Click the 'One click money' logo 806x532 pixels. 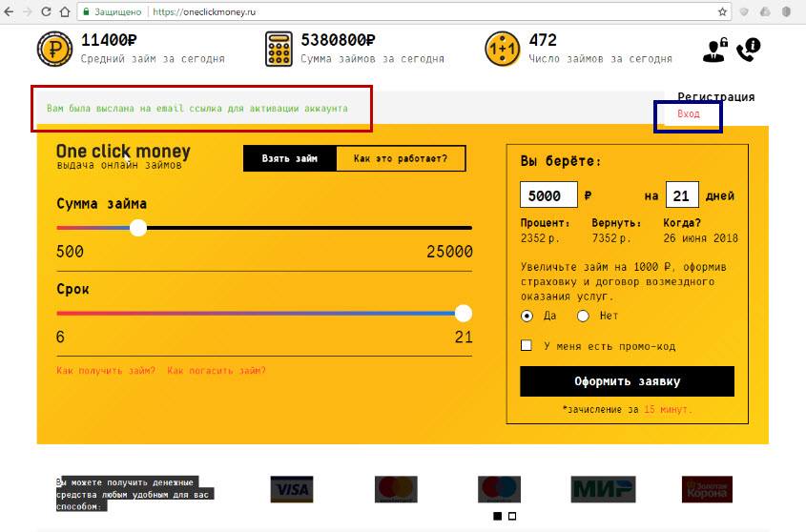point(123,156)
